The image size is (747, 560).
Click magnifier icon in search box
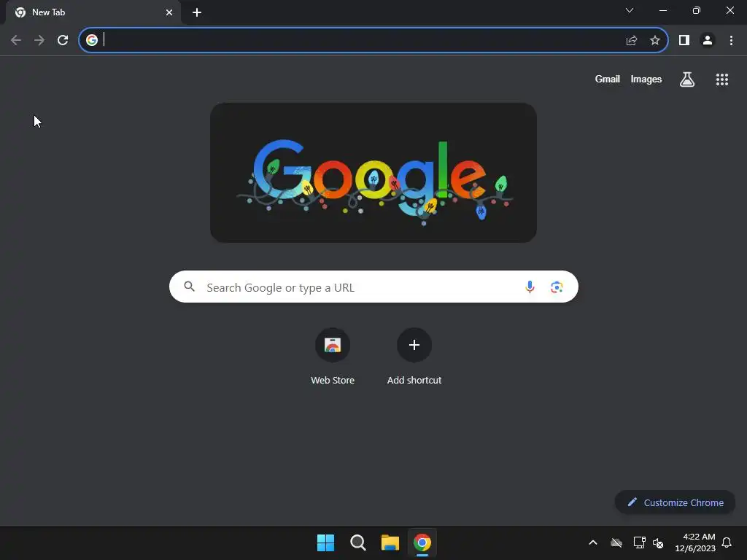[x=190, y=286]
